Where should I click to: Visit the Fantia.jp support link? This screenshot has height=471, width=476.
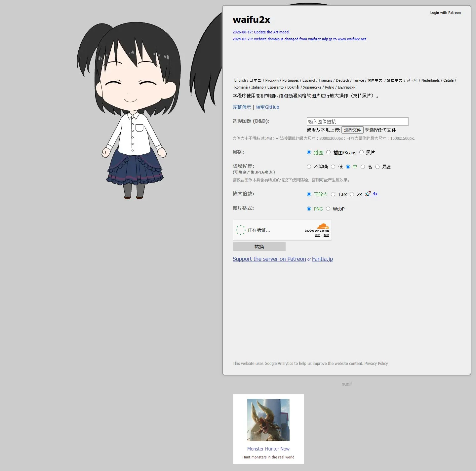(322, 259)
